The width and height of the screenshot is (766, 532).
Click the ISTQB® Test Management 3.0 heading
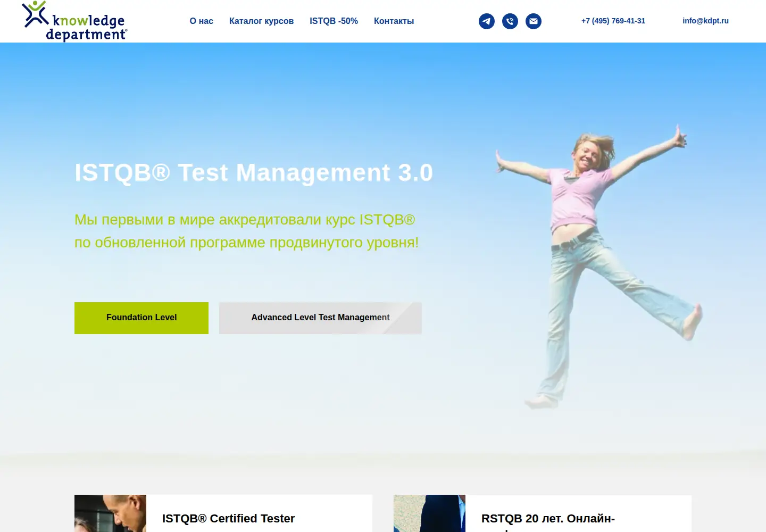[x=254, y=173]
